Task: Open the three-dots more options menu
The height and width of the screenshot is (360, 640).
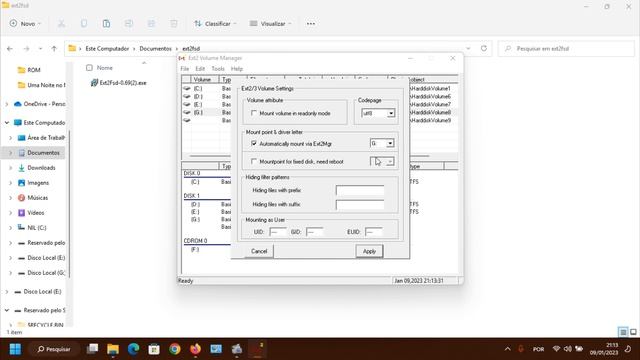Action: [x=311, y=24]
